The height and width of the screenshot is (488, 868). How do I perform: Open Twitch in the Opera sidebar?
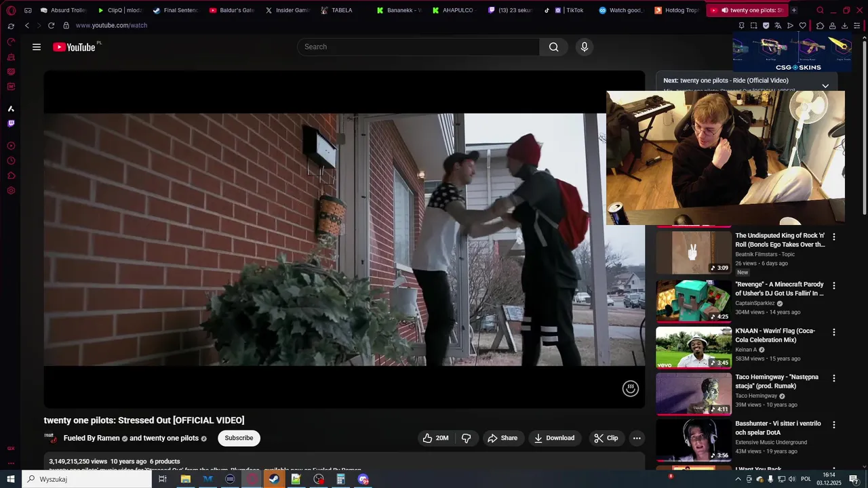(x=11, y=123)
